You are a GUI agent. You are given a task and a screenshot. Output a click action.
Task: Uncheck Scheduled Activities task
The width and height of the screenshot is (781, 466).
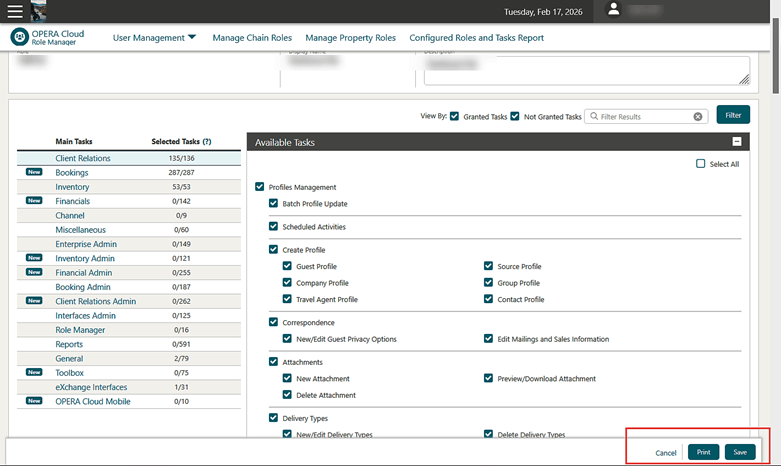[x=273, y=226]
